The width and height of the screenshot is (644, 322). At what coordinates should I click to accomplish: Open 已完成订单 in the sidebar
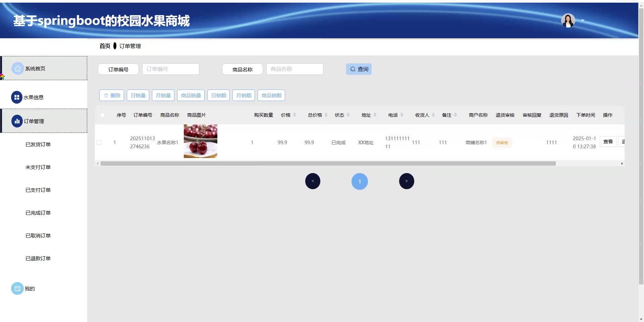[x=38, y=213]
